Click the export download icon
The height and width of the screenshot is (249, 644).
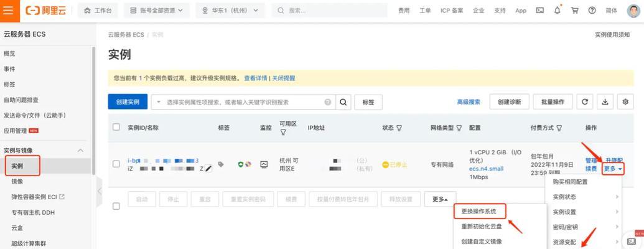[605, 102]
